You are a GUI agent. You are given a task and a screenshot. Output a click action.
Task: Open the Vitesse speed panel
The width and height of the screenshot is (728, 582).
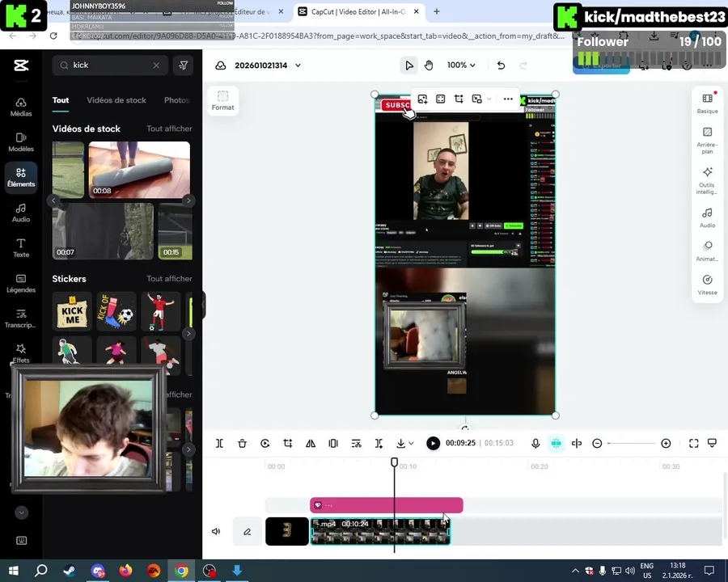[707, 285]
